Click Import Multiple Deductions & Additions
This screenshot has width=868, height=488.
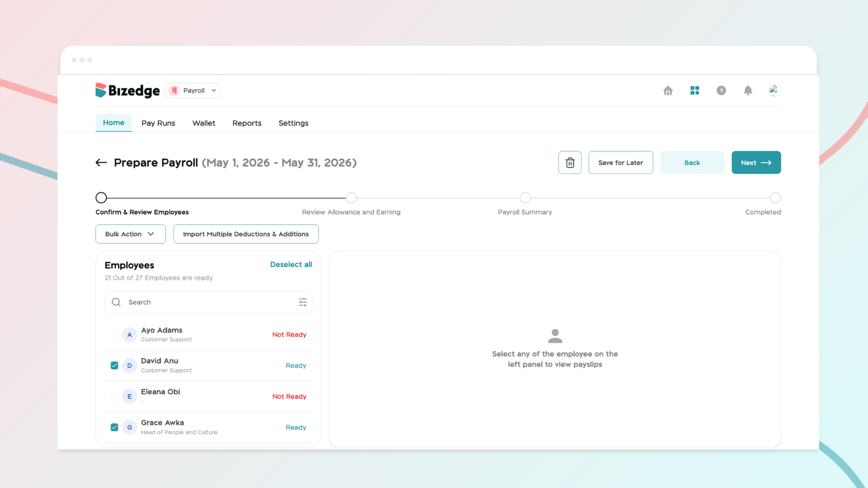pyautogui.click(x=246, y=234)
